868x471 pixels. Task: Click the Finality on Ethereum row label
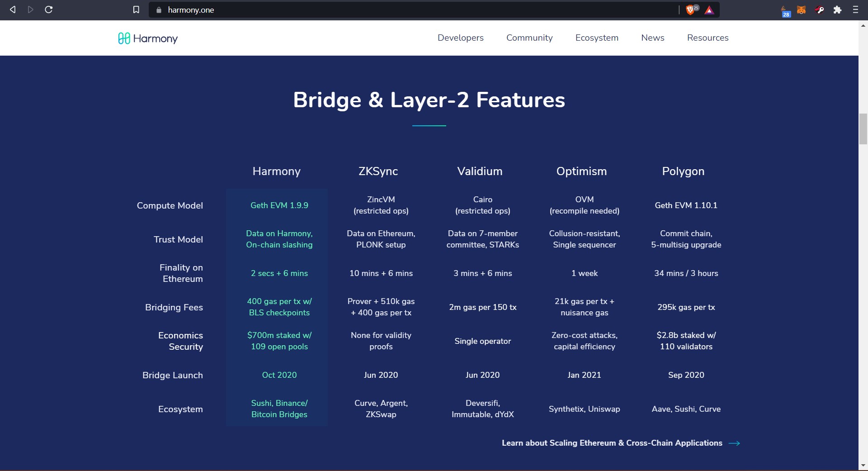pyautogui.click(x=181, y=273)
